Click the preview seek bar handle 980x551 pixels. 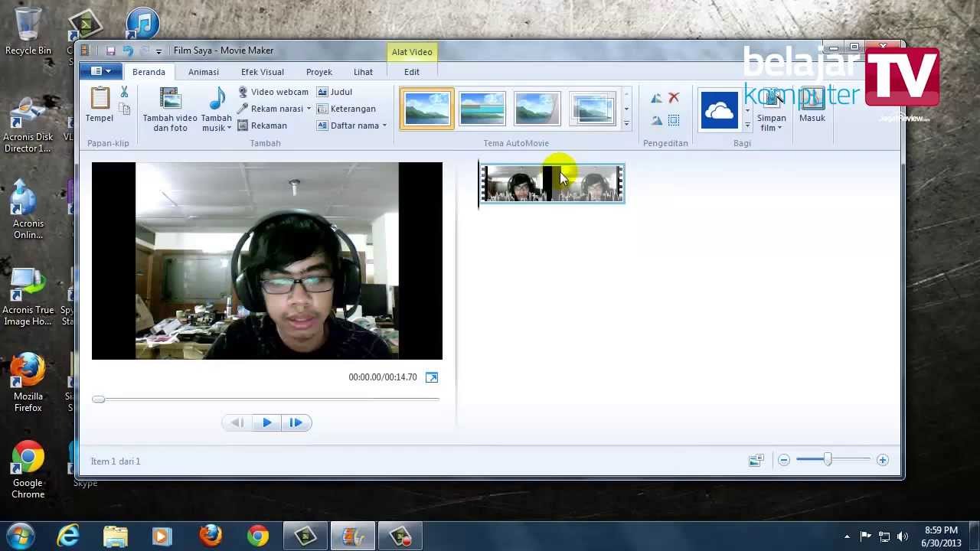click(98, 399)
